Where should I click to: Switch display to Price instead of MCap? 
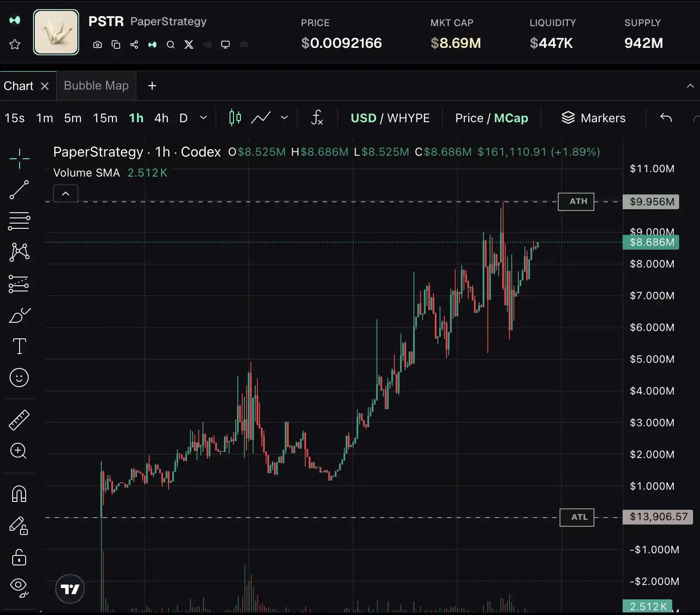click(x=469, y=118)
